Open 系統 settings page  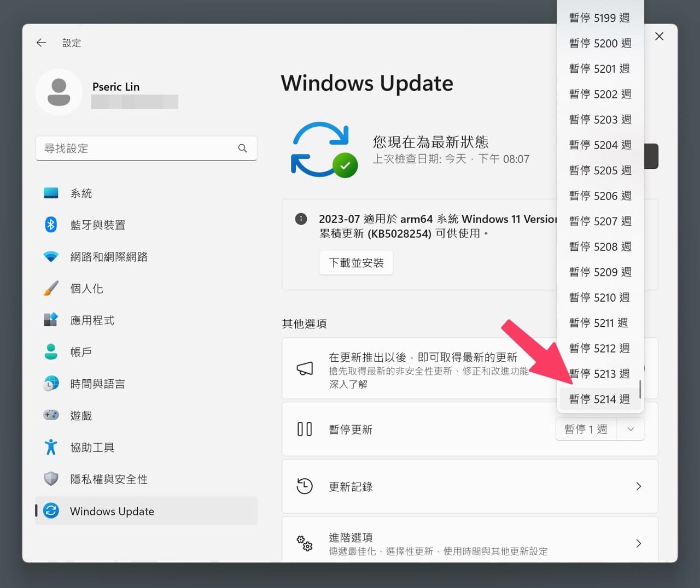(x=146, y=193)
